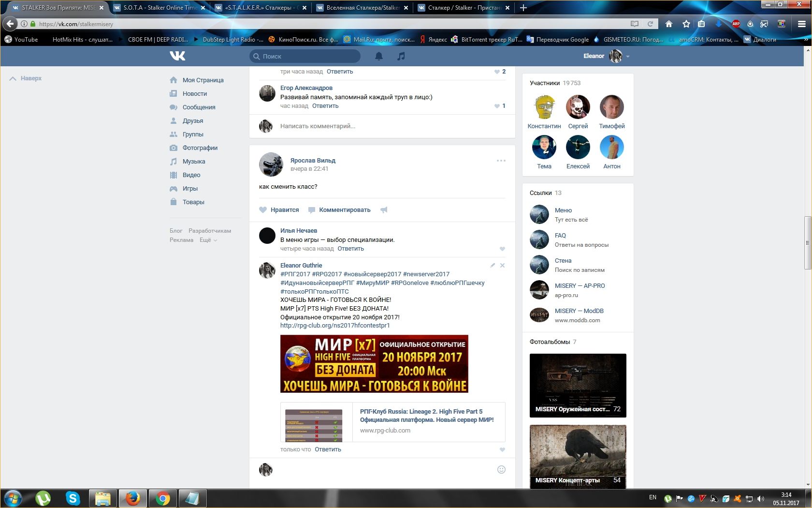Click Наверх to go up
812x508 pixels.
[x=26, y=78]
